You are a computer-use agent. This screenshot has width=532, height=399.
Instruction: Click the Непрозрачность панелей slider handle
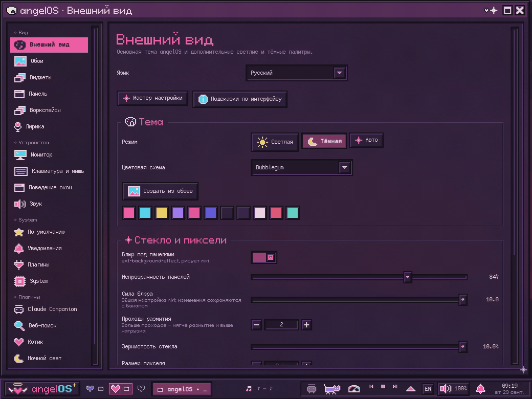(x=408, y=277)
